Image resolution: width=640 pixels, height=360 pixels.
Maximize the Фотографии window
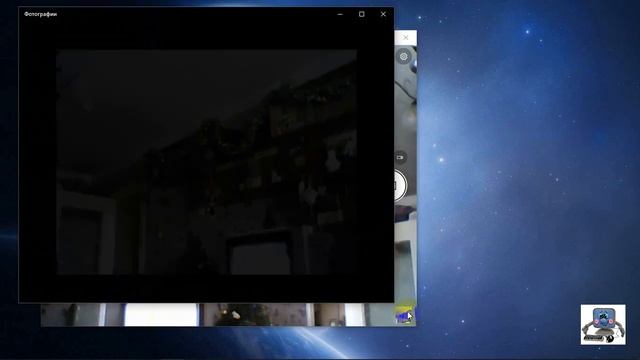[362, 14]
